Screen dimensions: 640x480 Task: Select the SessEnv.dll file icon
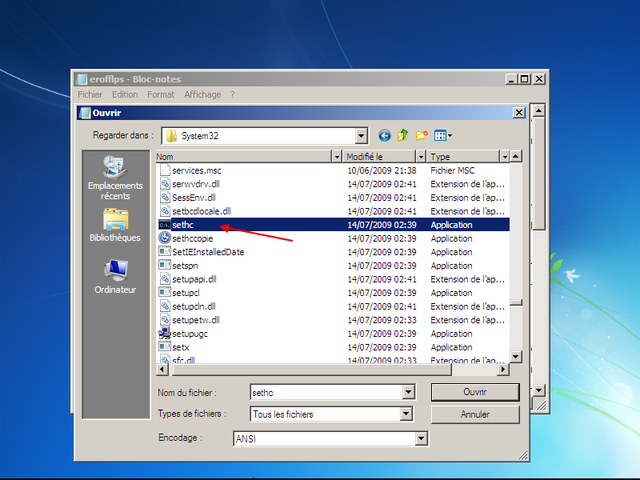[x=164, y=197]
